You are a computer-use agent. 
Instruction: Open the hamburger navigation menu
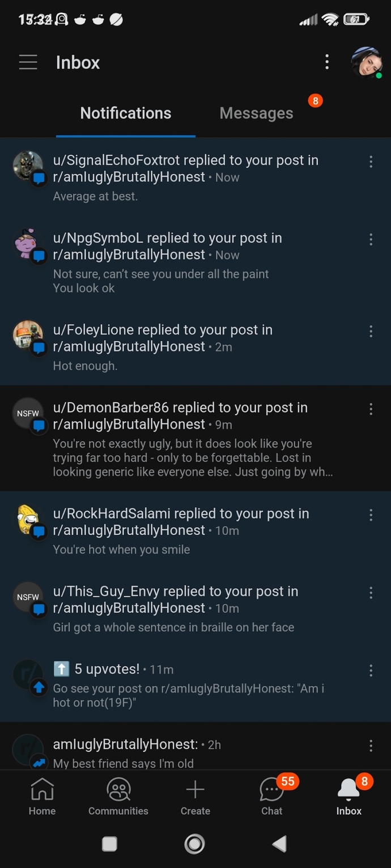click(x=28, y=62)
